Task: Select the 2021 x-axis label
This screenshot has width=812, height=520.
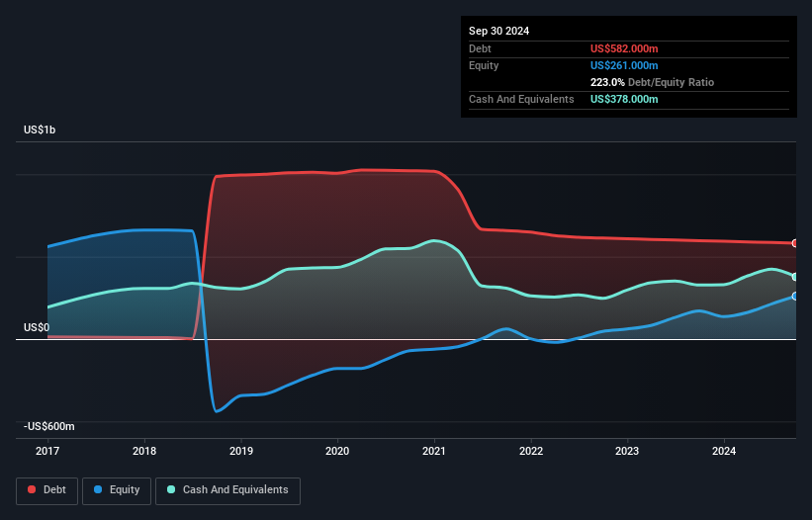Action: 434,451
